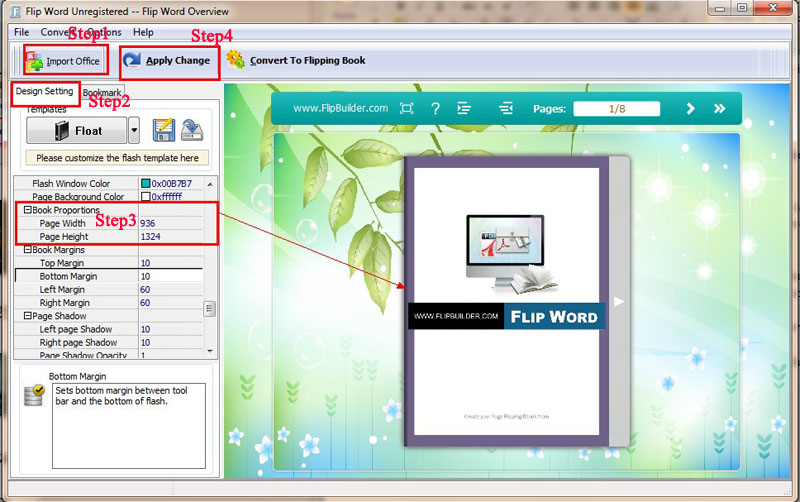800x502 pixels.
Task: Select the Left page Shadow row
Action: click(x=109, y=330)
